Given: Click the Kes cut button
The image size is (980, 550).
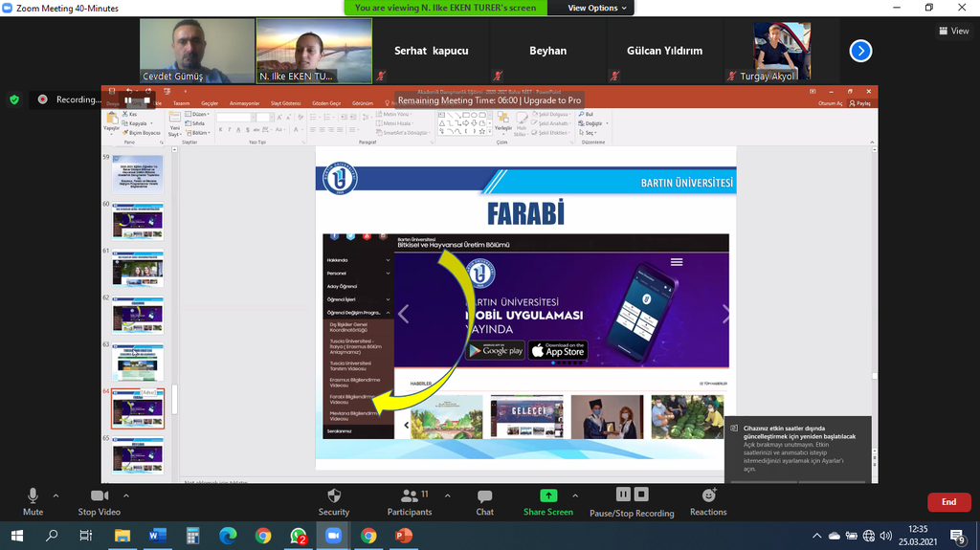Looking at the screenshot, I should click(x=130, y=115).
